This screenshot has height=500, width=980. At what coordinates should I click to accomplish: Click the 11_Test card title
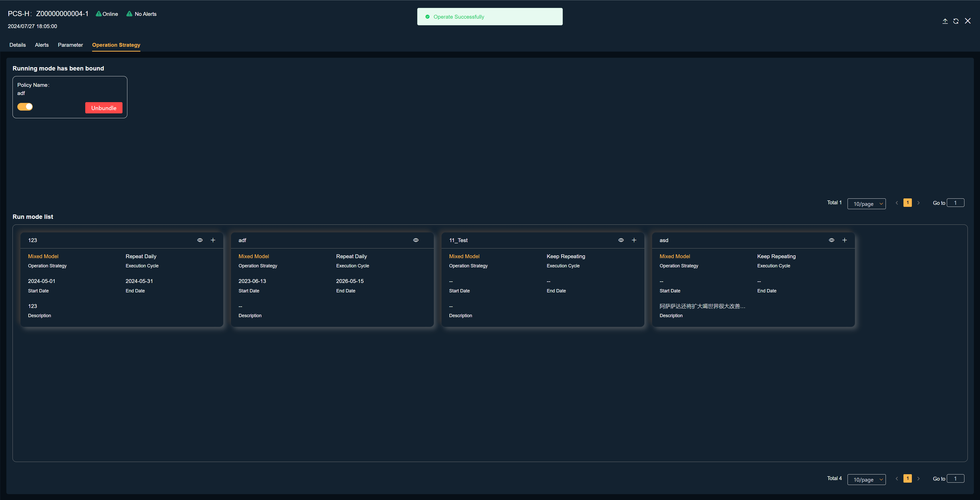tap(458, 240)
